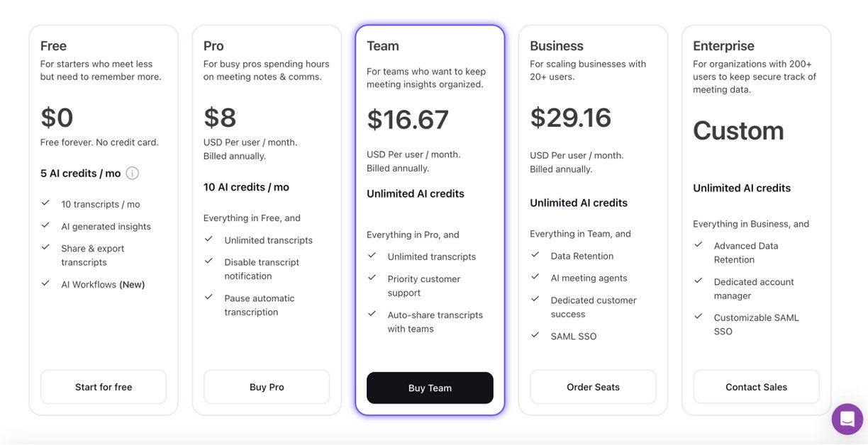
Task: Click checkmark next to Disable transcript notification
Action: tap(208, 261)
